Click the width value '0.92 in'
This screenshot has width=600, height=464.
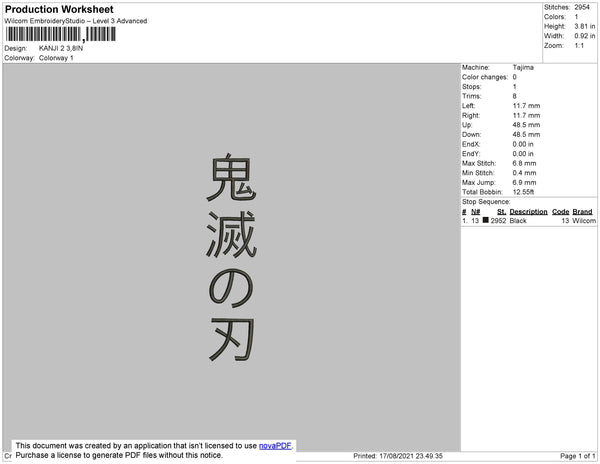[585, 36]
